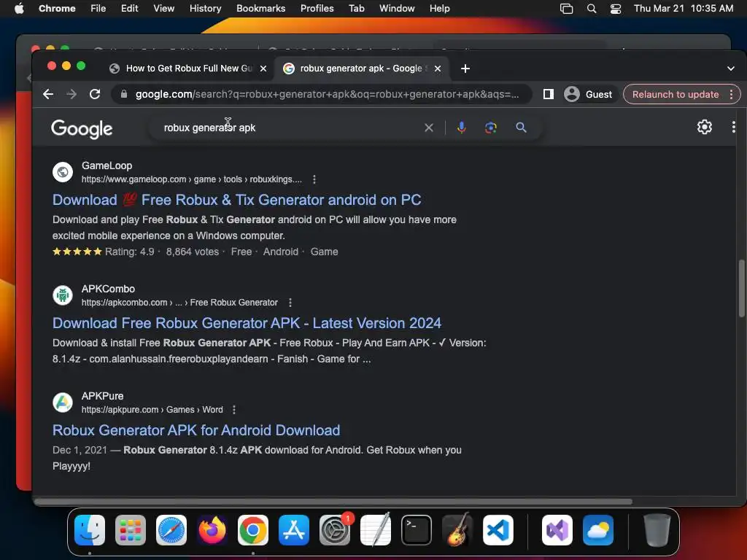Click the APKCombo site favicon
The image size is (747, 560).
click(x=63, y=296)
